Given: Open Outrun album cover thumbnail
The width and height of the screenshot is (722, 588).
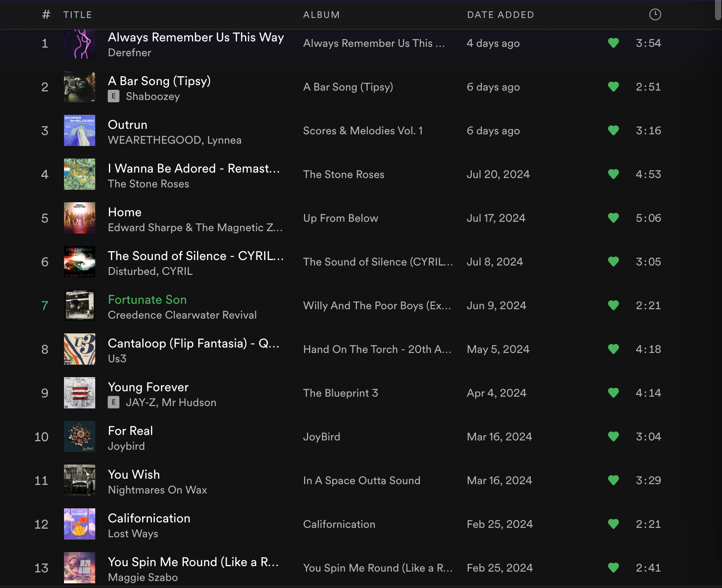Looking at the screenshot, I should 80,130.
